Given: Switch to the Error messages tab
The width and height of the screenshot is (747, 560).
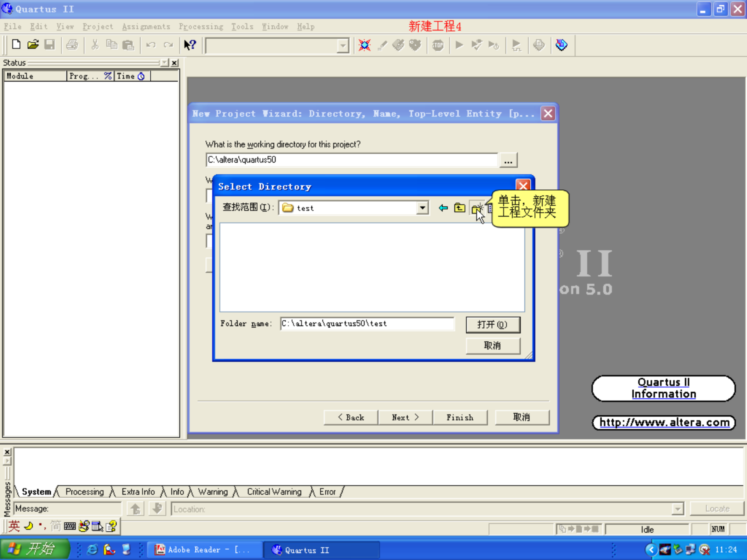Looking at the screenshot, I should click(x=327, y=492).
